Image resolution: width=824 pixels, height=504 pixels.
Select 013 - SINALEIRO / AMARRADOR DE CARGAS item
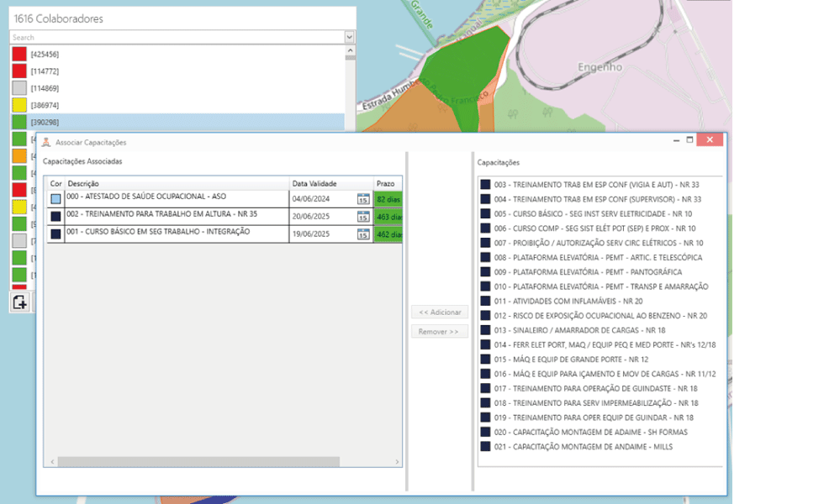click(579, 330)
